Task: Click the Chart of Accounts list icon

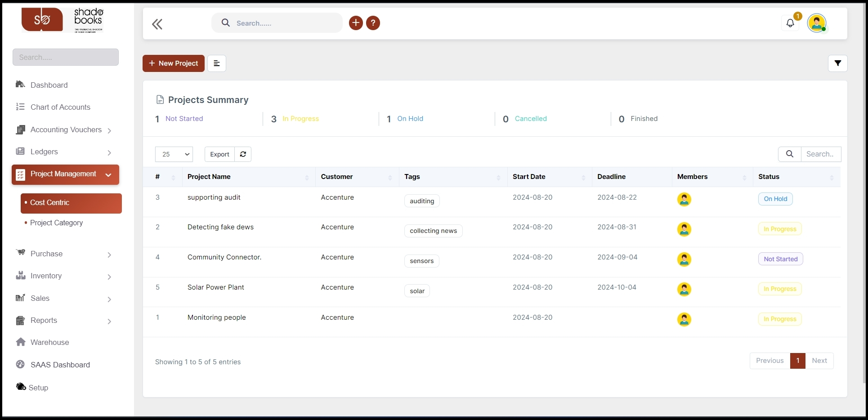Action: pos(20,107)
